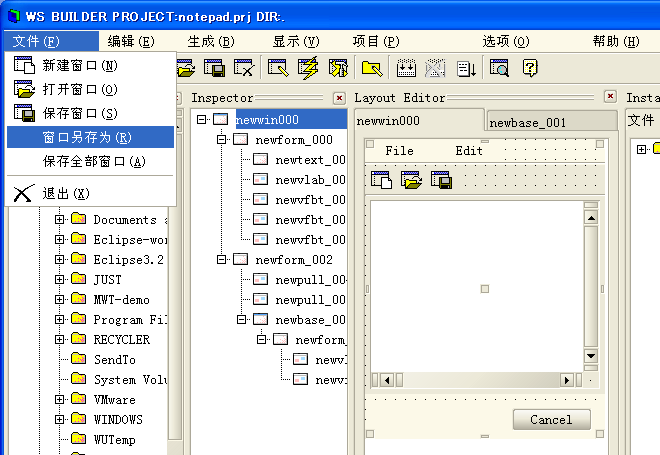Image resolution: width=660 pixels, height=455 pixels.
Task: Click the toolbar icon with hammer over window
Action: tap(338, 68)
